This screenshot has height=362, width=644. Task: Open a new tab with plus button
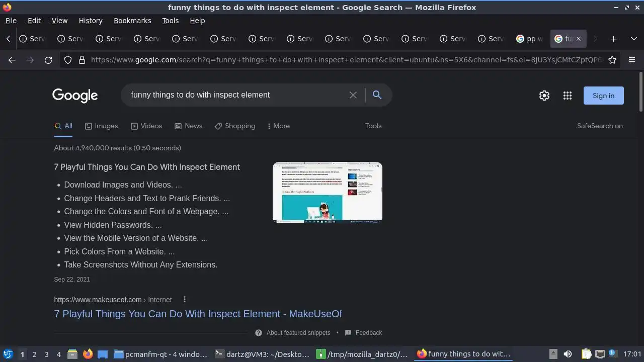click(613, 39)
